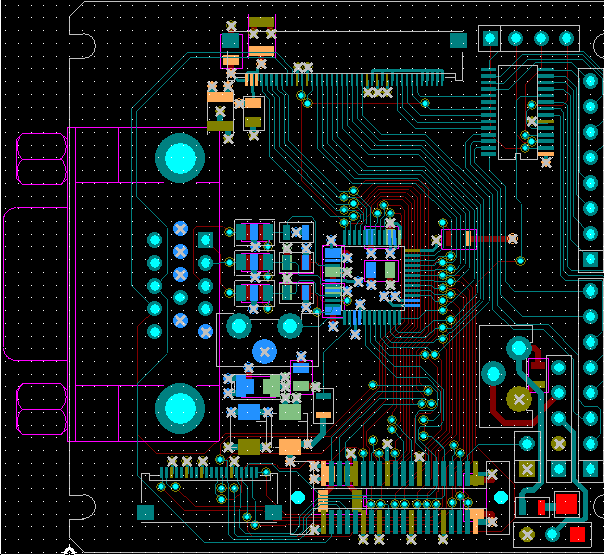Select the square cyan pin of the D-sub connector
The height and width of the screenshot is (555, 604).
[x=206, y=240]
